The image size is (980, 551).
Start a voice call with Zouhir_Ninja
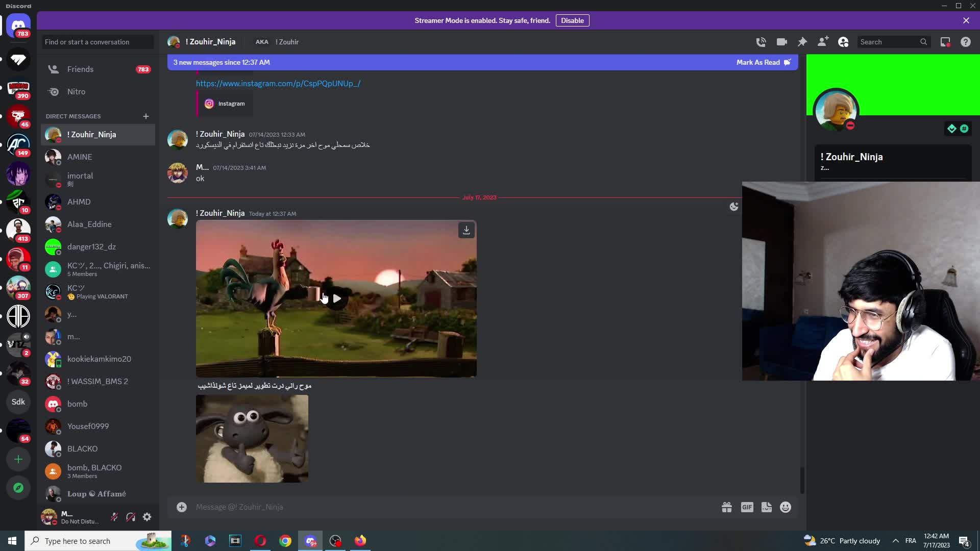(x=761, y=42)
